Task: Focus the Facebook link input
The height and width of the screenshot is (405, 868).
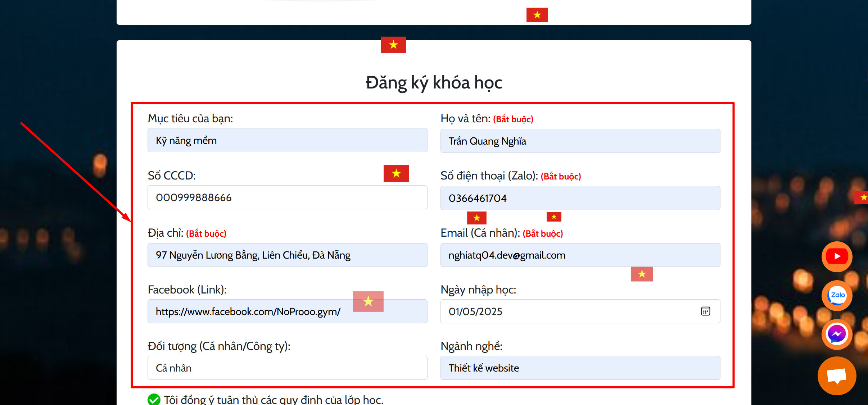Action: click(252, 311)
